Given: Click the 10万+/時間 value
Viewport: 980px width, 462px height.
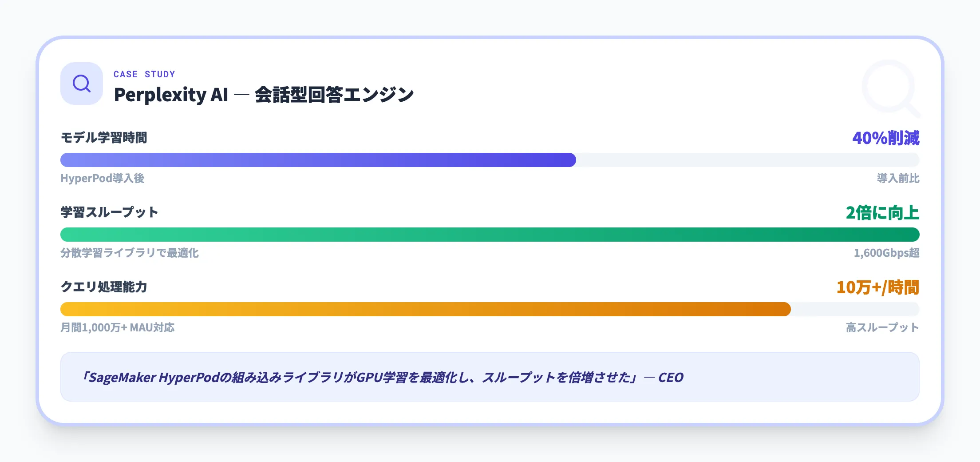Looking at the screenshot, I should click(877, 287).
